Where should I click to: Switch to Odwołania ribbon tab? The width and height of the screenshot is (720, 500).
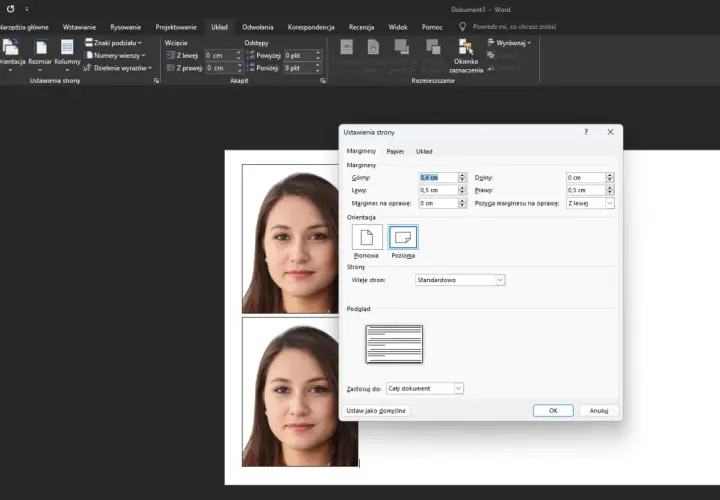tap(258, 27)
